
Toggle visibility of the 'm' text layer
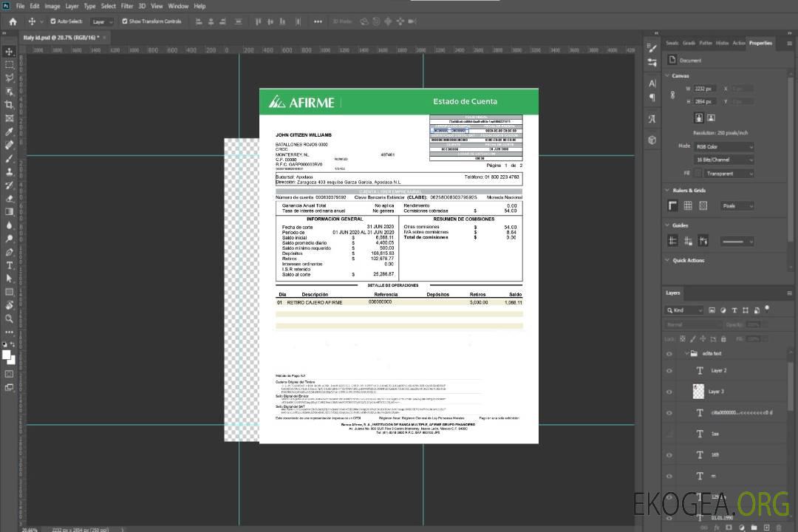pyautogui.click(x=669, y=476)
